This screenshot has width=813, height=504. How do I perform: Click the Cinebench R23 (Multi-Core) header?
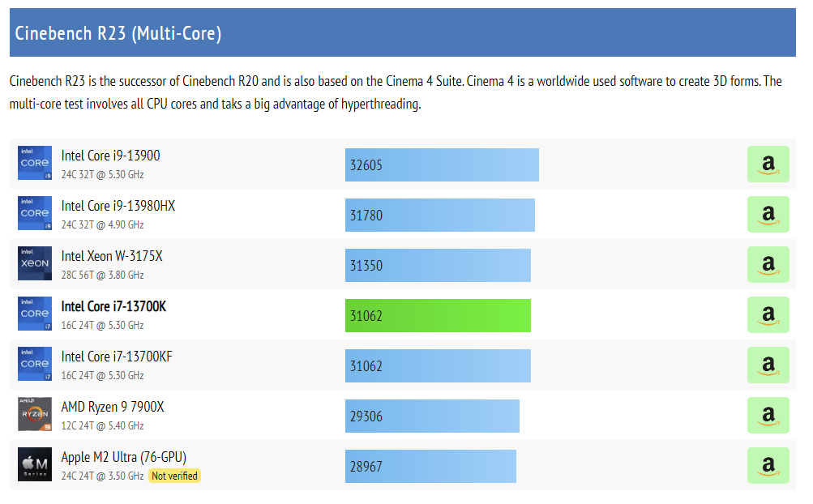[x=118, y=33]
